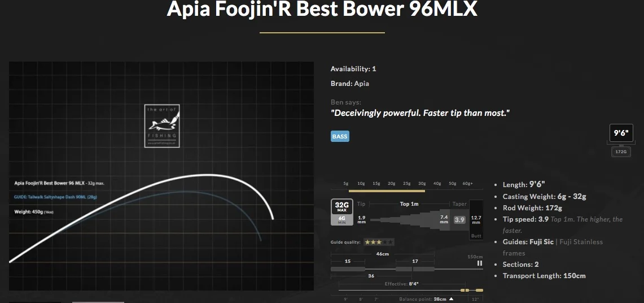The image size is (644, 303).
Task: Click the handle length diagram bar
Action: pyautogui.click(x=382, y=269)
